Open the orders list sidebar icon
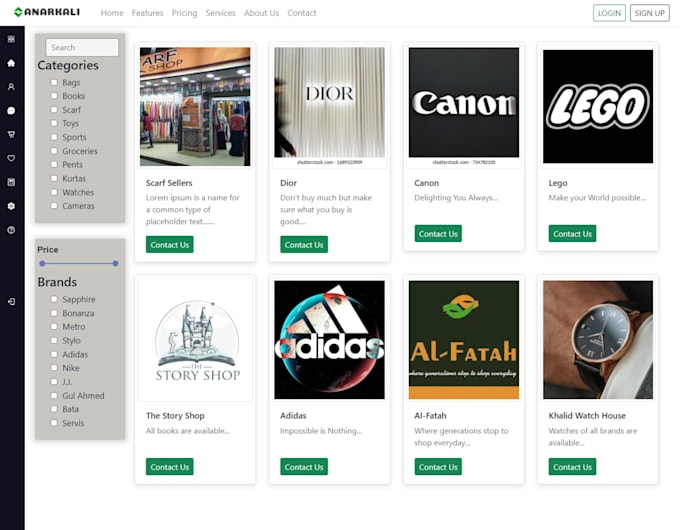Image resolution: width=680 pixels, height=530 pixels. click(x=11, y=182)
